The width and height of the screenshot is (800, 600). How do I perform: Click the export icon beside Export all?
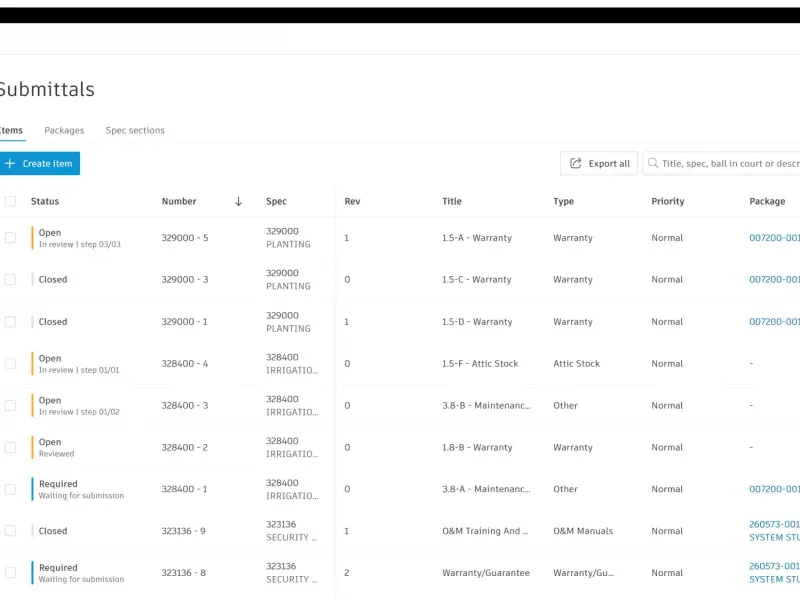[576, 163]
